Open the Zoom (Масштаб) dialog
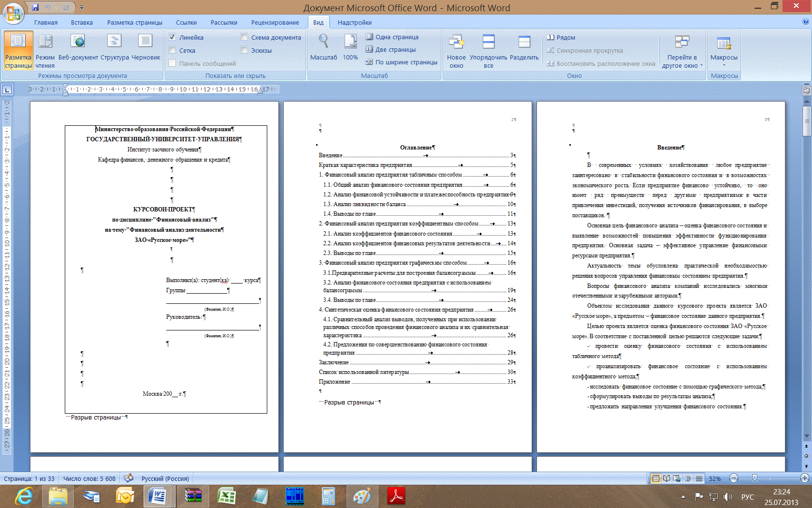812x508 pixels. point(323,48)
